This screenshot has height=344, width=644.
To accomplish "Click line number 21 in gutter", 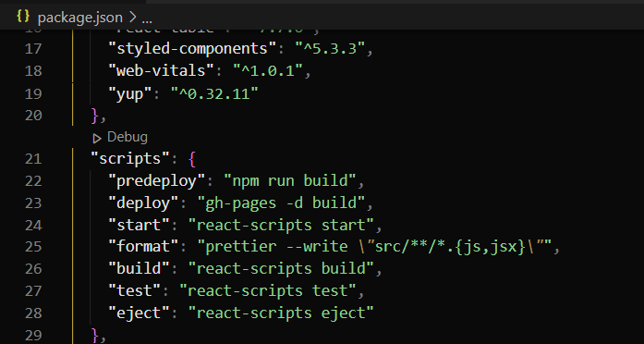I will 33,159.
